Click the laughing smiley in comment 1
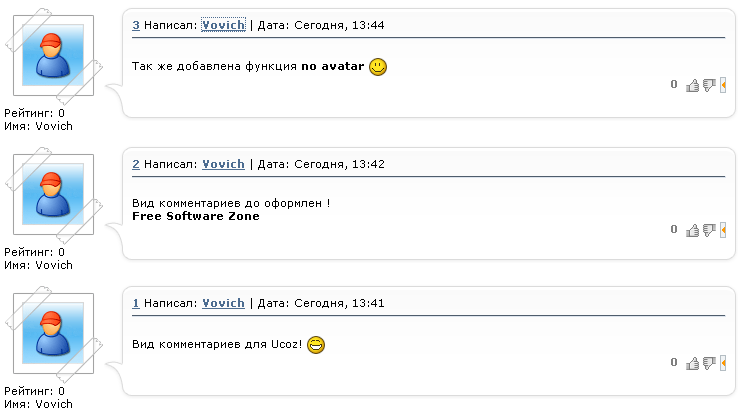744x413 pixels. [316, 345]
